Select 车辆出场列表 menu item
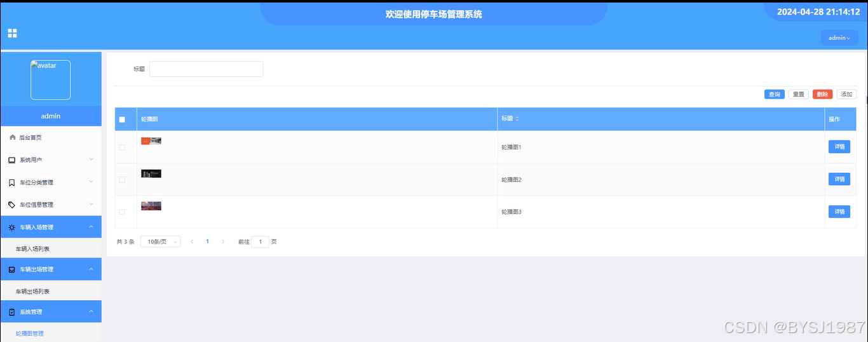868x342 pixels. (51, 291)
